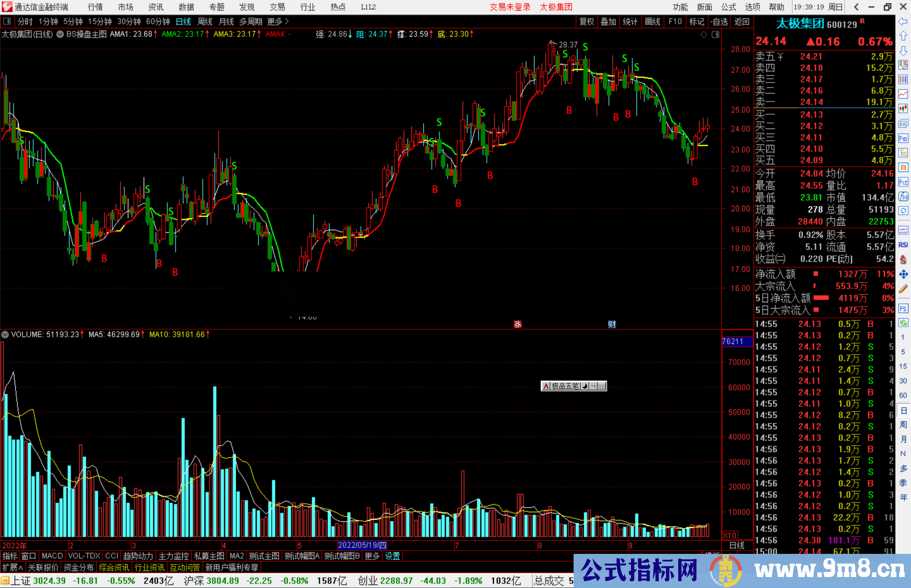The width and height of the screenshot is (911, 588).
Task: Click 交易未登录 trade login link
Action: [510, 7]
